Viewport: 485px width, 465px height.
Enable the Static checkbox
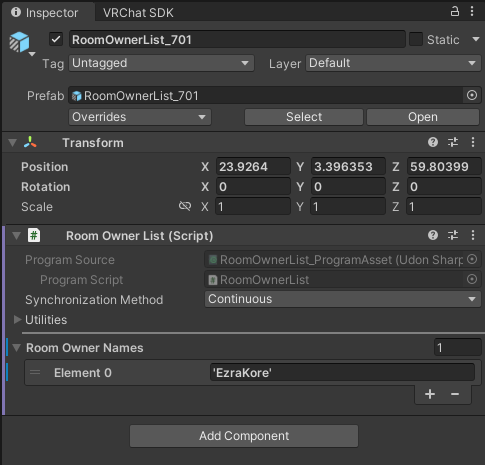click(416, 39)
